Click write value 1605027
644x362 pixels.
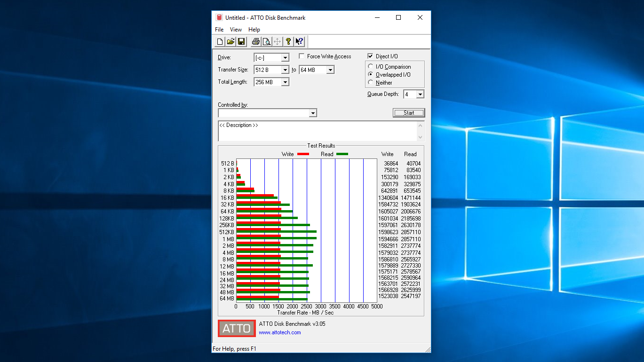(388, 212)
